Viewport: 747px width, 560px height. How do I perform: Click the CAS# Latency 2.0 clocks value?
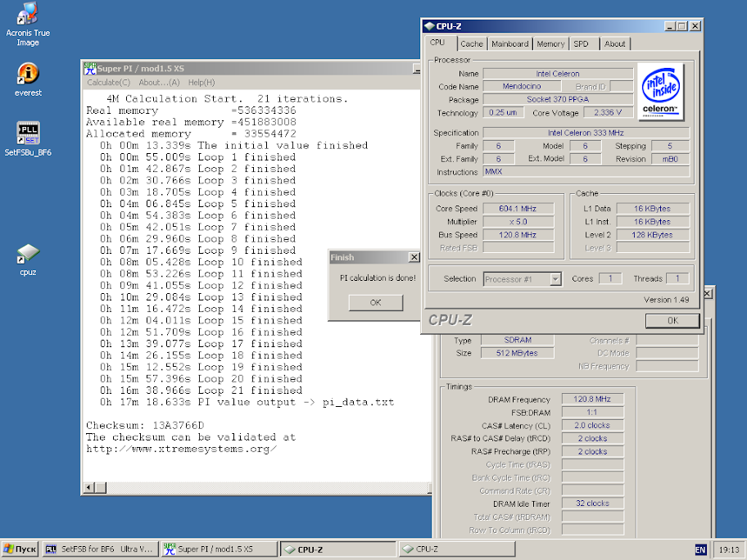pos(592,425)
